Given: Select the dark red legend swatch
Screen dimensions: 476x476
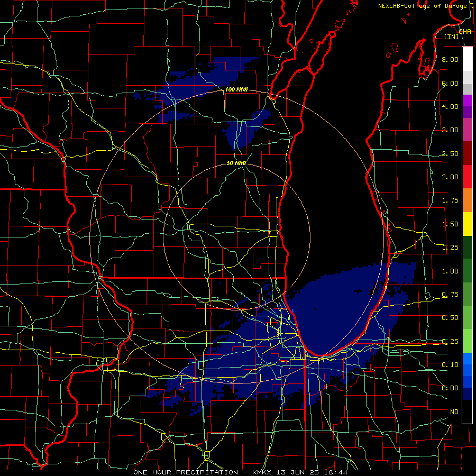Looking at the screenshot, I should (x=467, y=153).
